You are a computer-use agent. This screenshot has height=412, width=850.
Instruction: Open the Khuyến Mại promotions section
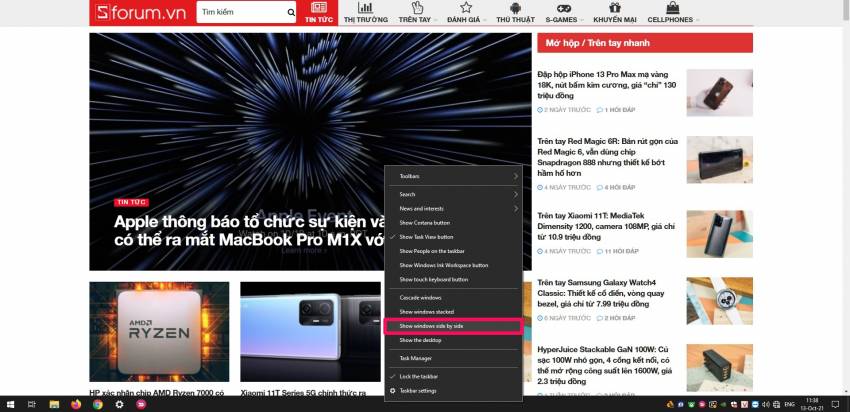(614, 12)
